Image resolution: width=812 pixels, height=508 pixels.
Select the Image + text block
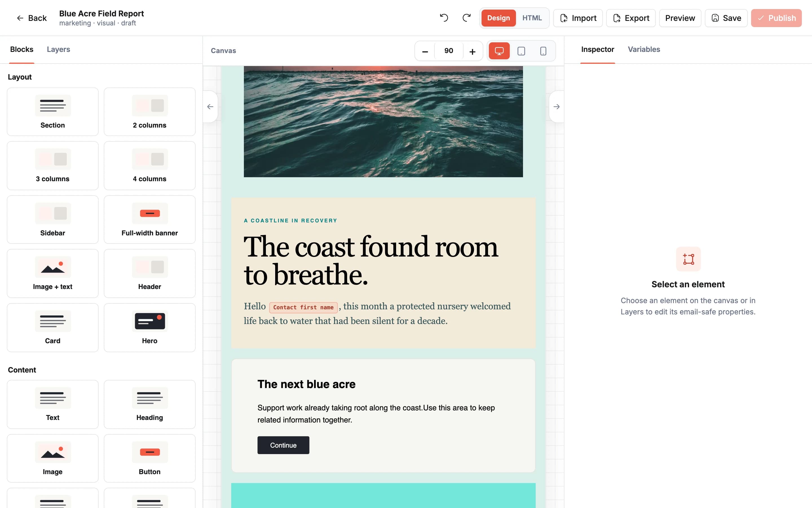[53, 273]
